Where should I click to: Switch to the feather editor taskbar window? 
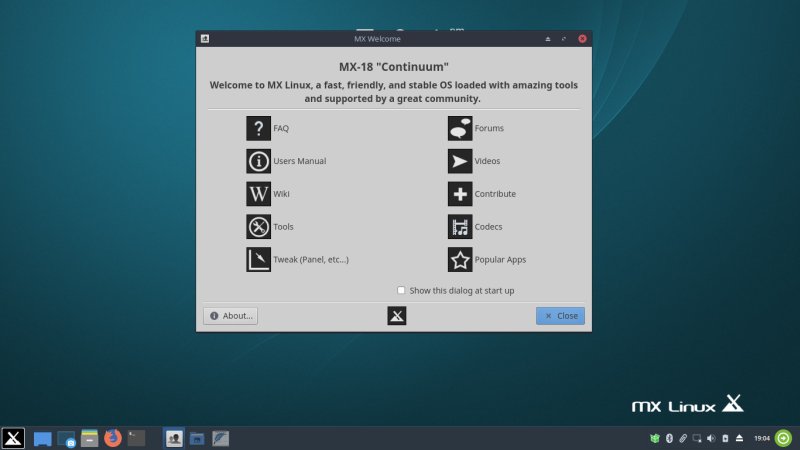tap(220, 438)
